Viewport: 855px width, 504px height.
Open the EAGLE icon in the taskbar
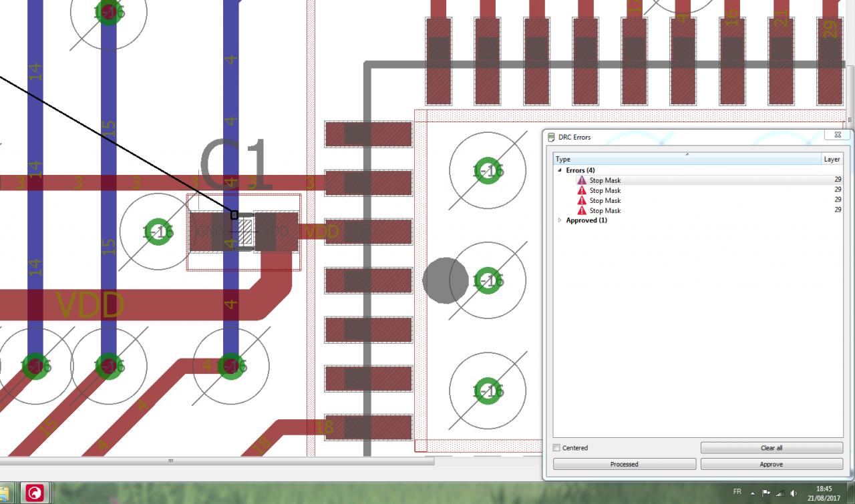tap(34, 493)
